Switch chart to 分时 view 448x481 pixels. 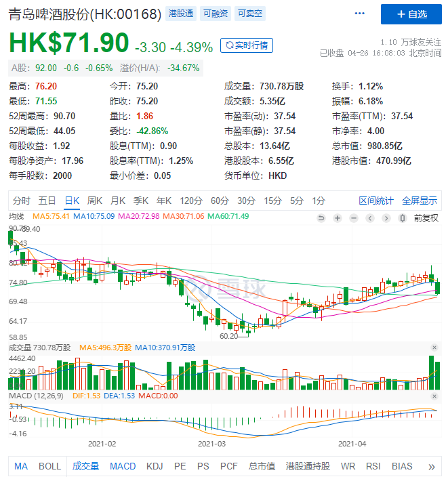[22, 201]
